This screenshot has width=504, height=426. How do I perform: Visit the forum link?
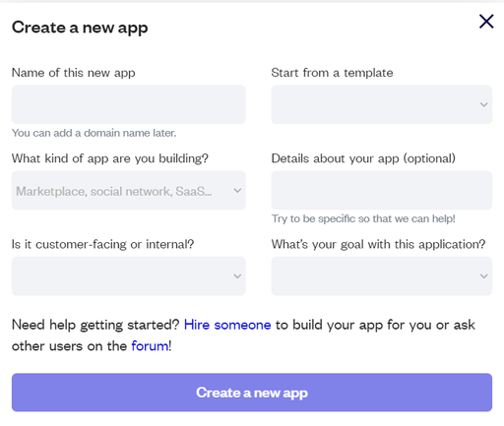pyautogui.click(x=150, y=346)
